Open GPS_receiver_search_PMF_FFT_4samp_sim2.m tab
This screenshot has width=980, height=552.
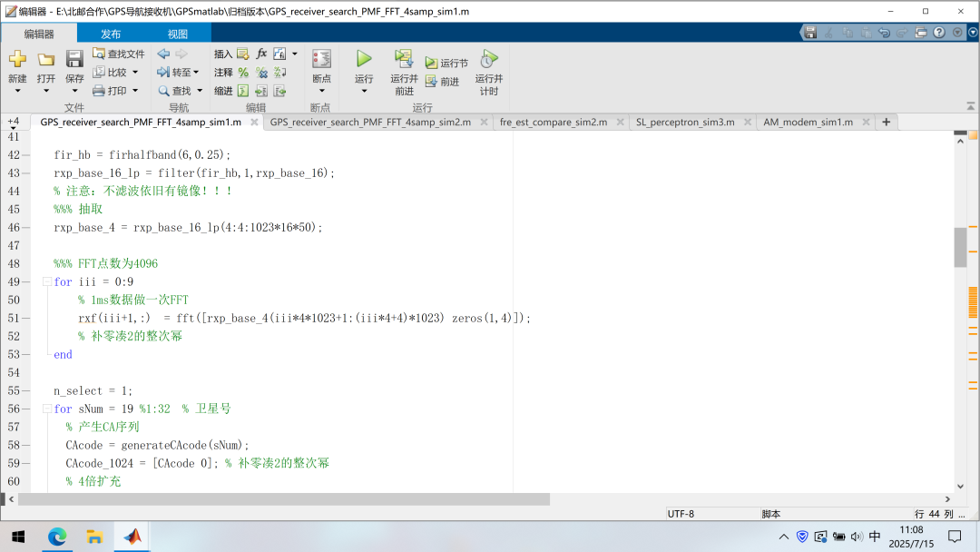[370, 122]
